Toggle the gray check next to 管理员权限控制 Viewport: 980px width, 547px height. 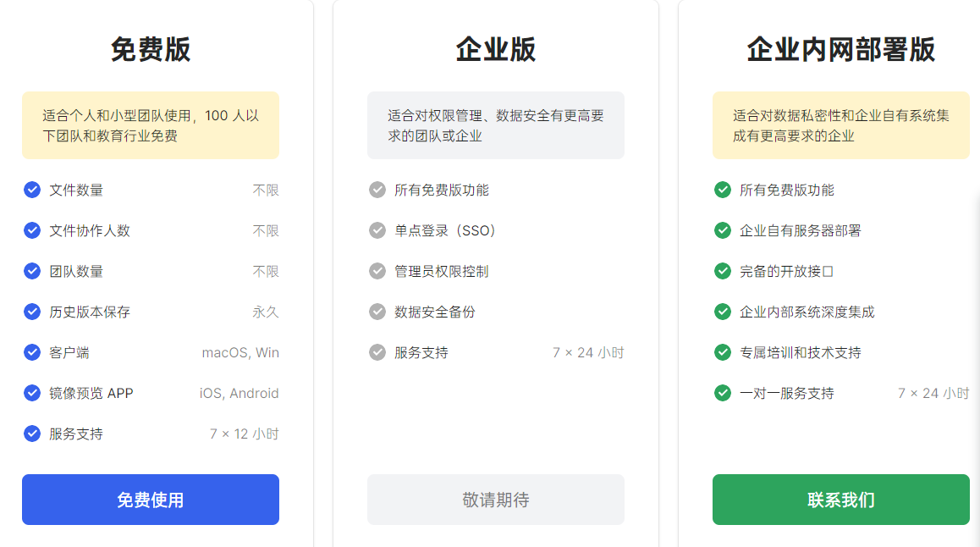pos(377,271)
